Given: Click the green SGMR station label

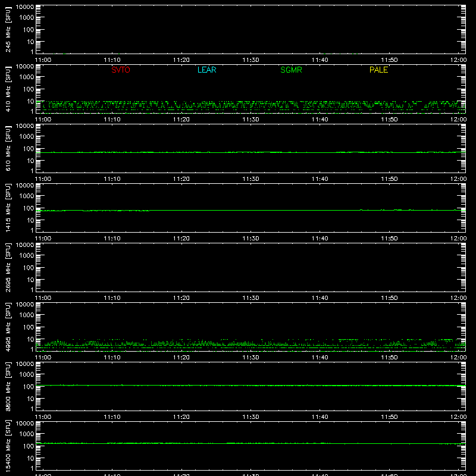Looking at the screenshot, I should (x=291, y=70).
